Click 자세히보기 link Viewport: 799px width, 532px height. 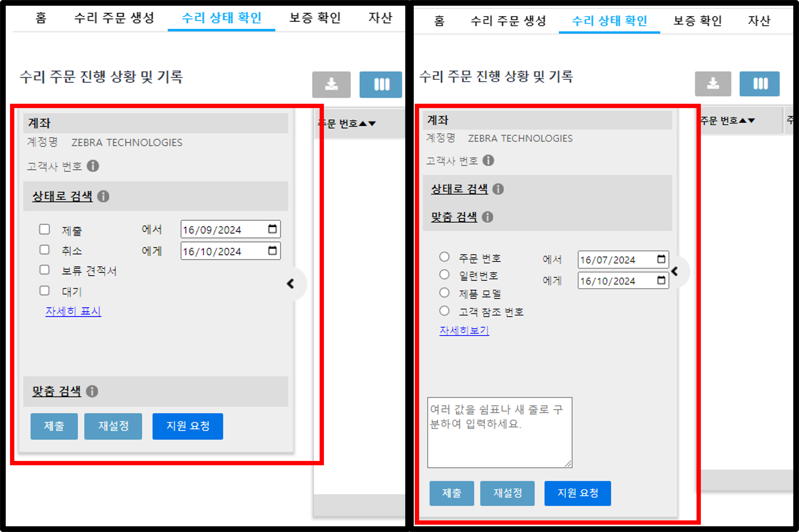tap(464, 330)
